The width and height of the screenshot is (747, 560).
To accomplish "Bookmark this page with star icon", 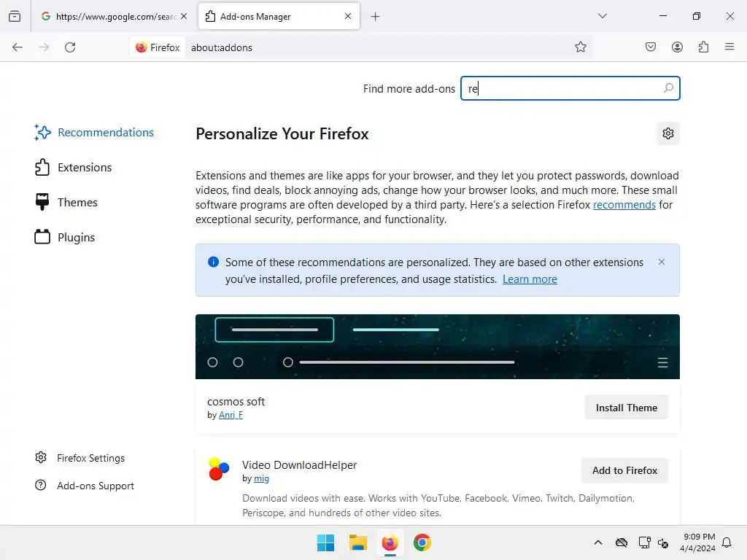I will (x=580, y=47).
